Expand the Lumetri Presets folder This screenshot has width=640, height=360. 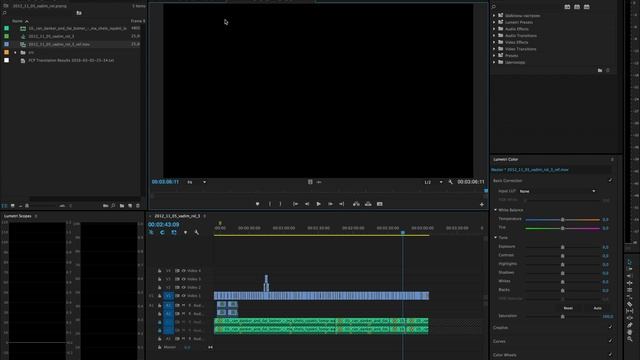click(494, 22)
